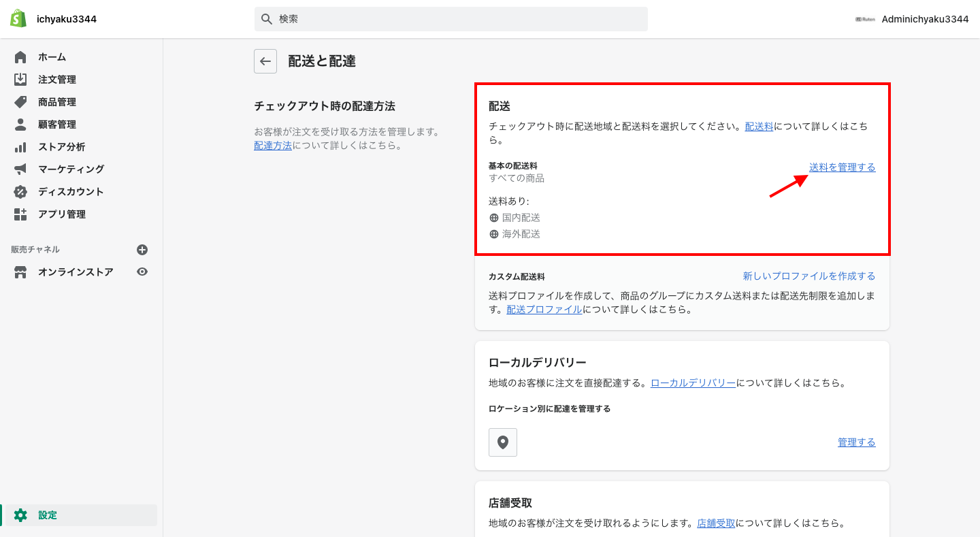Click the すべての商品 text
The image size is (980, 537).
pos(517,178)
